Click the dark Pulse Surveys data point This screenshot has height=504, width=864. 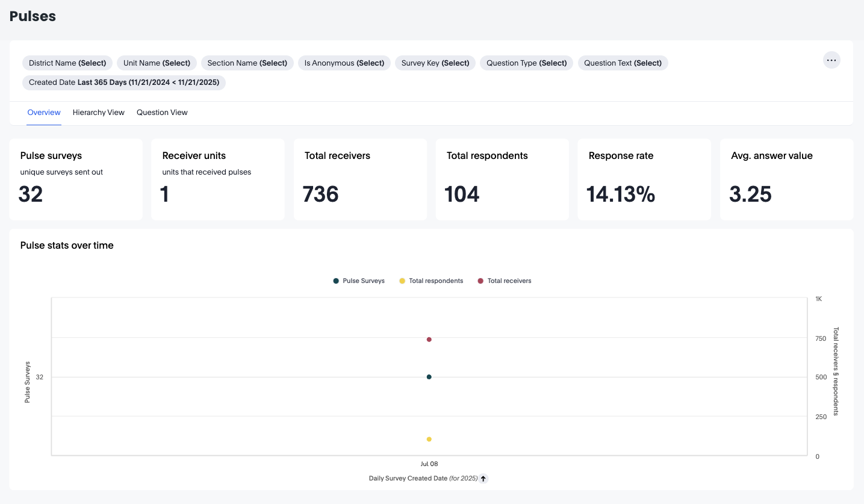coord(429,377)
